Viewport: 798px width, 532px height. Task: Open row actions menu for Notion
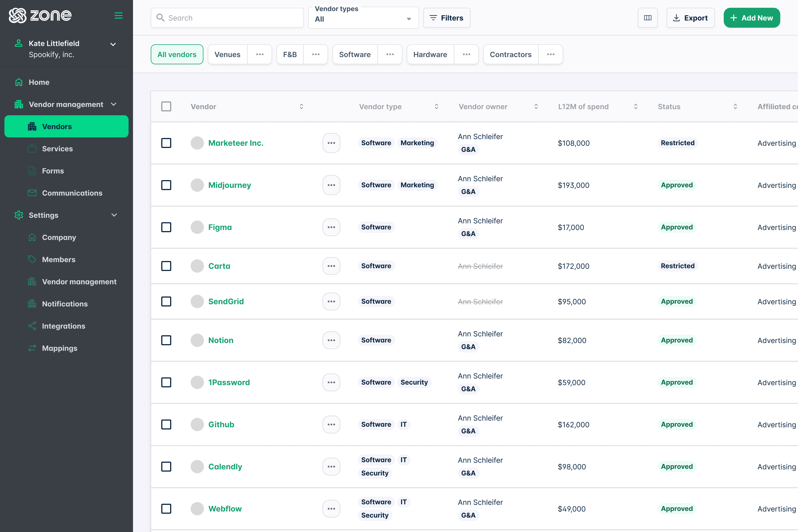pyautogui.click(x=331, y=340)
